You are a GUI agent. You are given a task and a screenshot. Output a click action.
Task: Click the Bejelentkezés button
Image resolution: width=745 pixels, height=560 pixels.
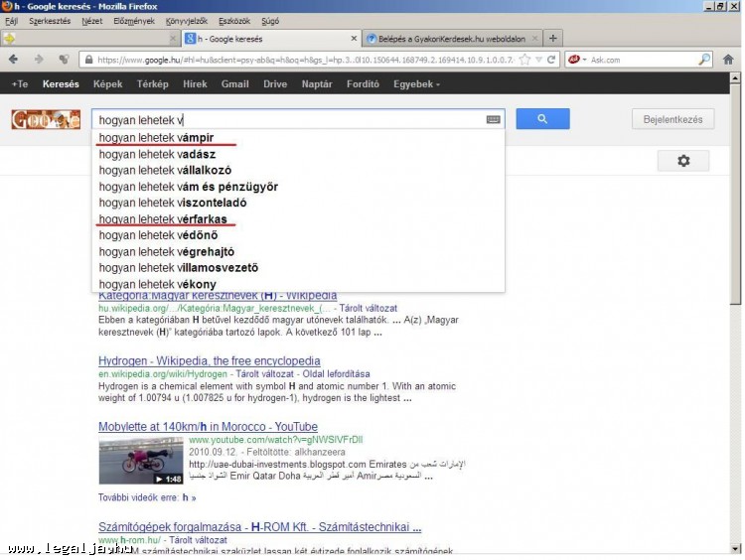point(672,119)
